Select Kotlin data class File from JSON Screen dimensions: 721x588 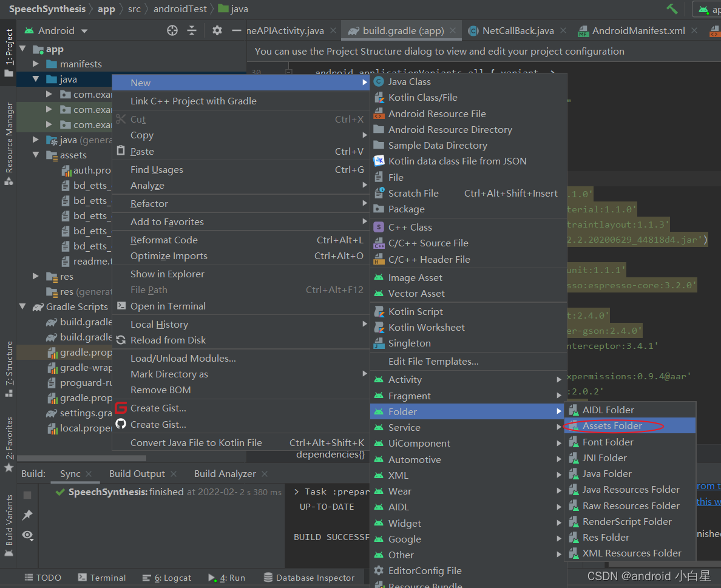coord(468,161)
